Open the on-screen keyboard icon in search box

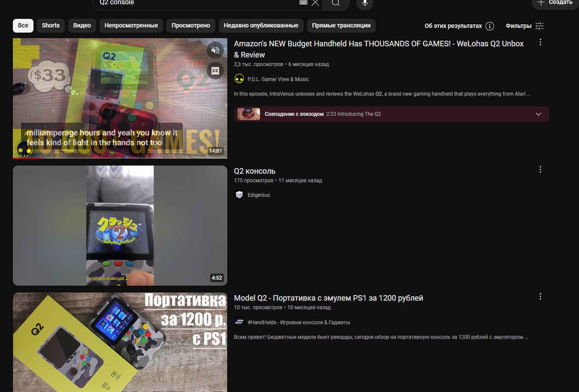tap(303, 2)
